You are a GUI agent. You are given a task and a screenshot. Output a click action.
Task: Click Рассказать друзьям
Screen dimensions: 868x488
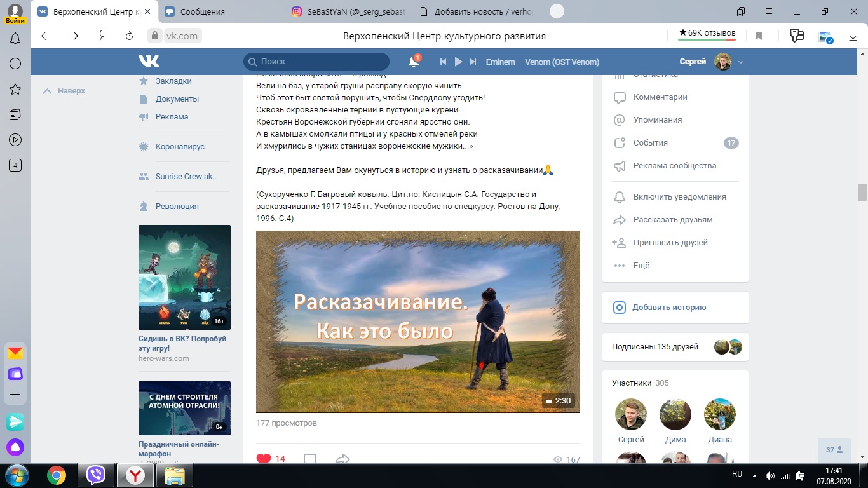(x=673, y=220)
